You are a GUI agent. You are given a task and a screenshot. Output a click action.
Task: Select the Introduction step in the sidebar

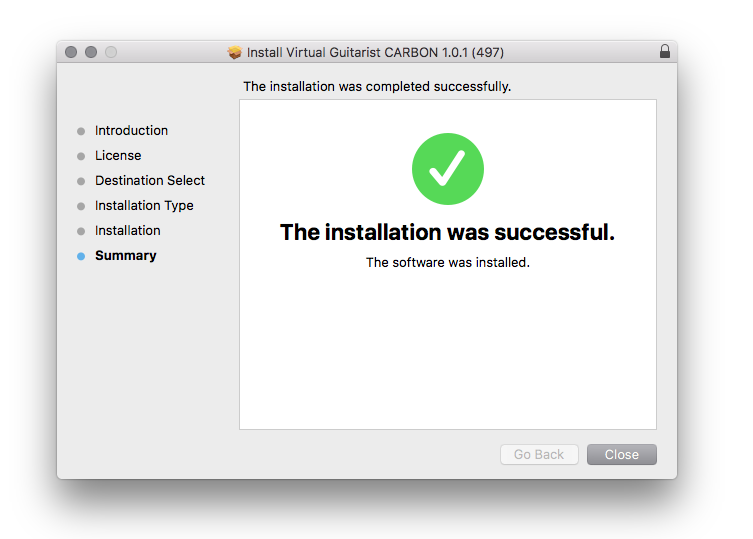(131, 131)
